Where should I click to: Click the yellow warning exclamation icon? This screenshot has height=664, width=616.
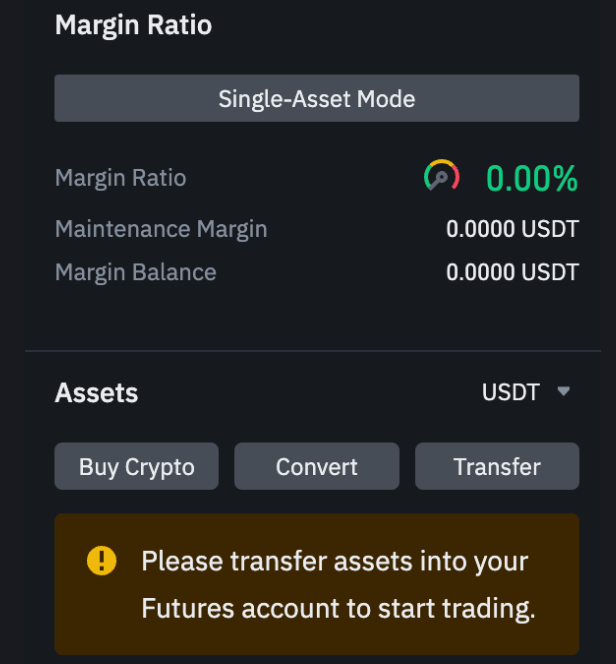coord(102,561)
